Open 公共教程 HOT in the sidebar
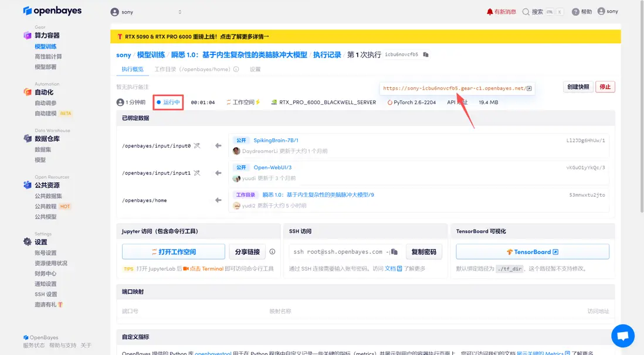This screenshot has height=355, width=644. [x=53, y=206]
